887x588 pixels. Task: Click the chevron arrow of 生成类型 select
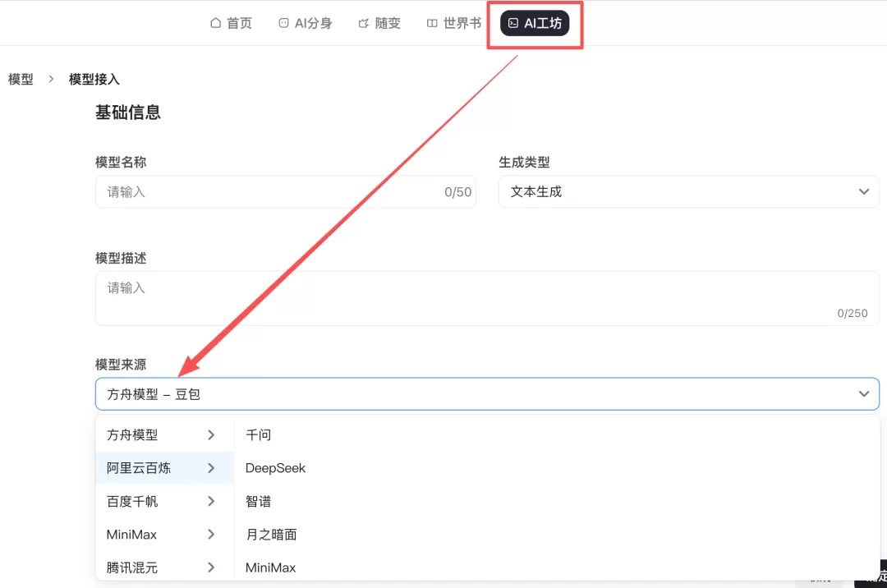(x=864, y=191)
